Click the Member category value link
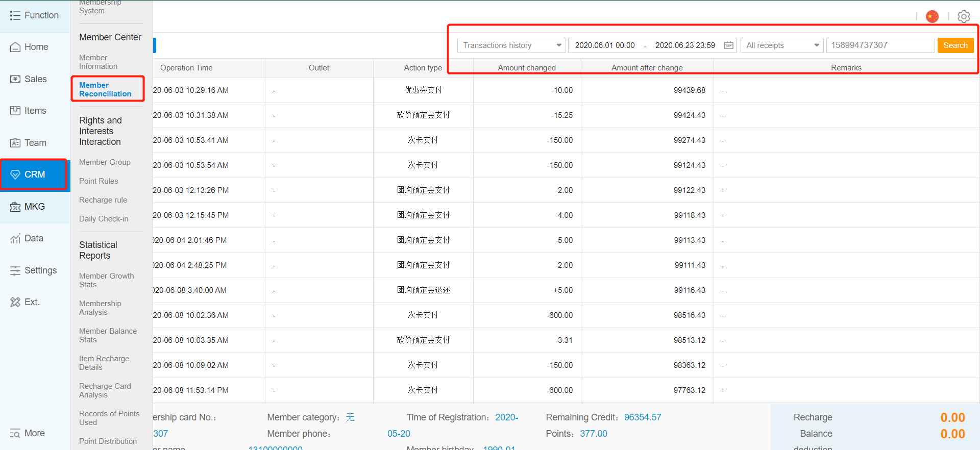 [x=350, y=417]
